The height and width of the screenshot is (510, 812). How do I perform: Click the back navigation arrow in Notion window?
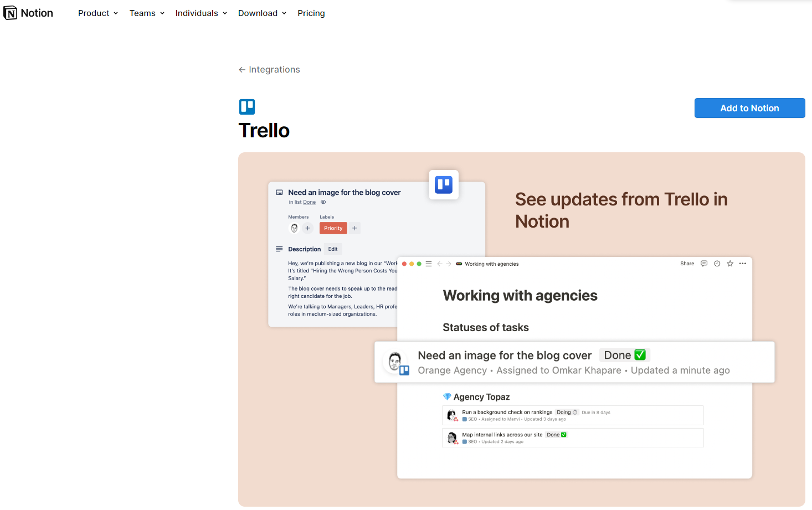pyautogui.click(x=440, y=264)
